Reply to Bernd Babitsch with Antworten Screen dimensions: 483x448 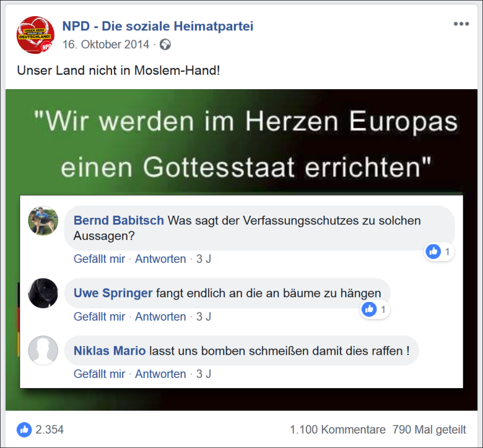[160, 259]
